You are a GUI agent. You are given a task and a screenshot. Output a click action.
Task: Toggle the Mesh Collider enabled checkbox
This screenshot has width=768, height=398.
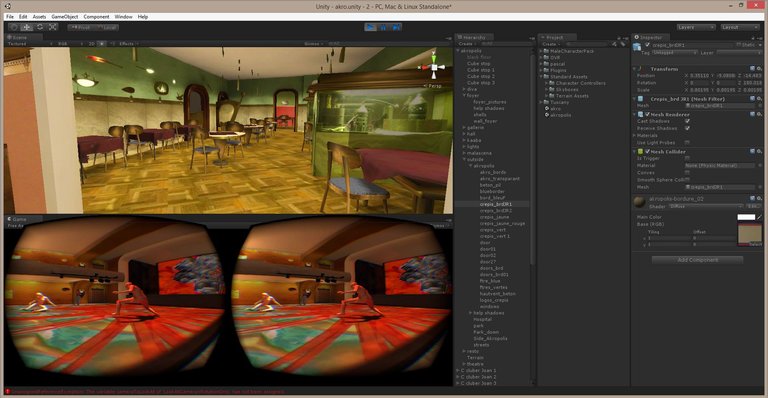(x=647, y=152)
